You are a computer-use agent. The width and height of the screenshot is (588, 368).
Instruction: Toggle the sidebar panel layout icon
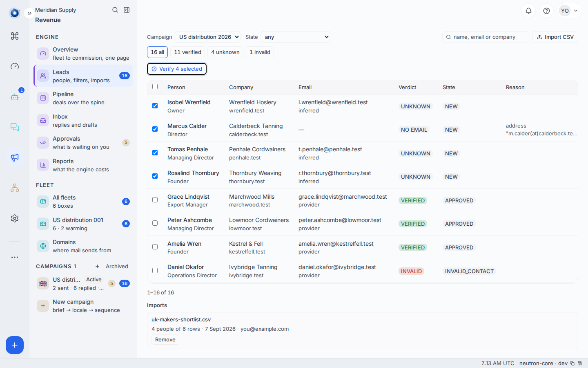[127, 10]
